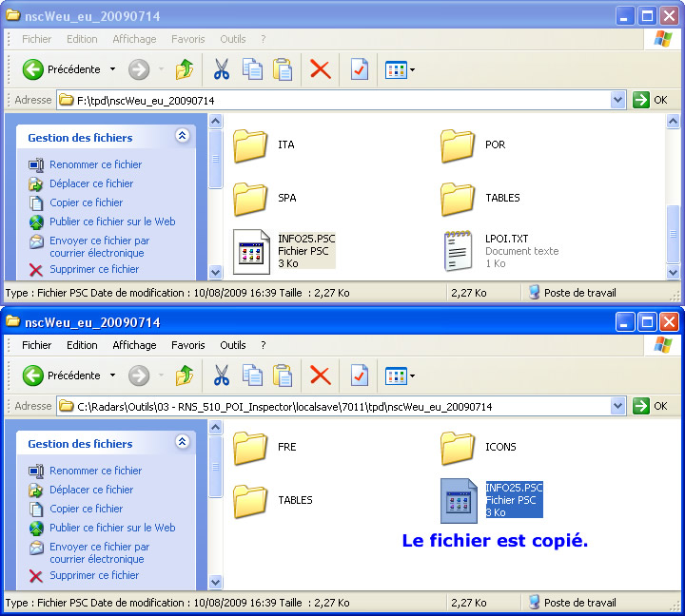Click Supprimer ce fichier in the C:\Radars window
The image size is (685, 616).
pos(94,575)
